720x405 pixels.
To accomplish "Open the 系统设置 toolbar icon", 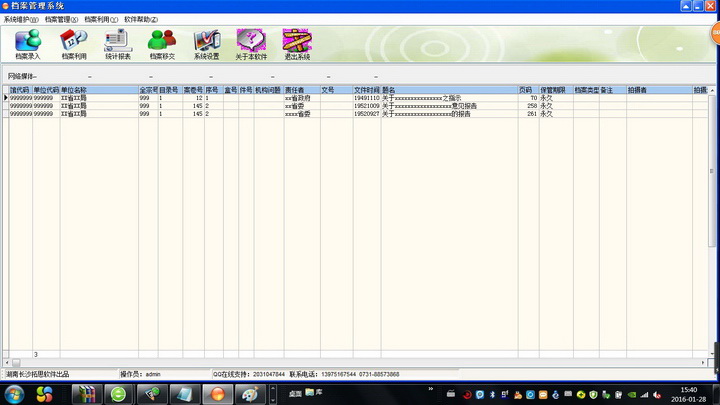I will 207,44.
